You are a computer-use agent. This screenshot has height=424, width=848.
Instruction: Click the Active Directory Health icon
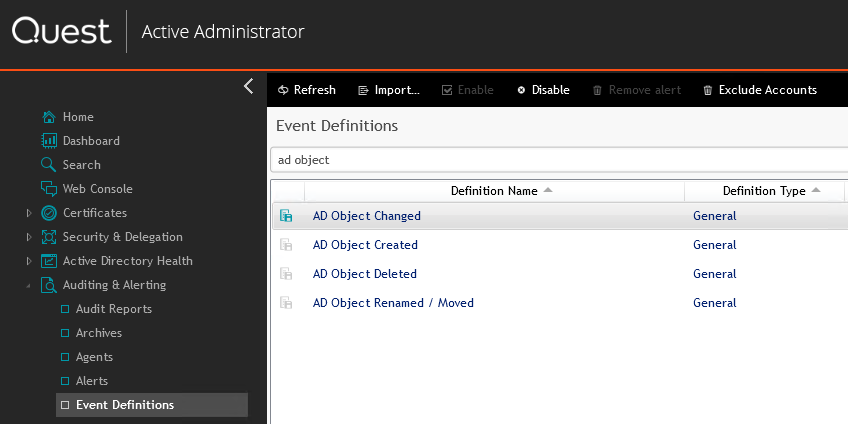click(x=49, y=261)
